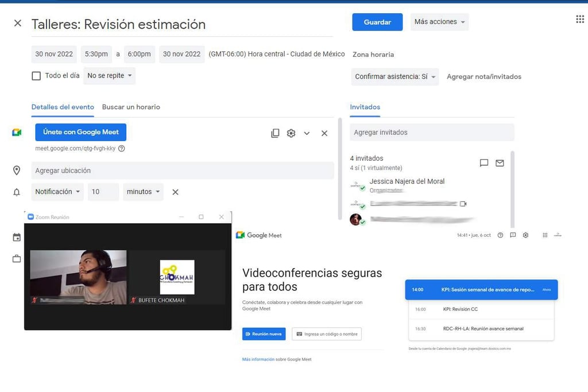Click Ingresa un código o nombre field
Viewport: 588px width, 392px height.
tap(327, 334)
